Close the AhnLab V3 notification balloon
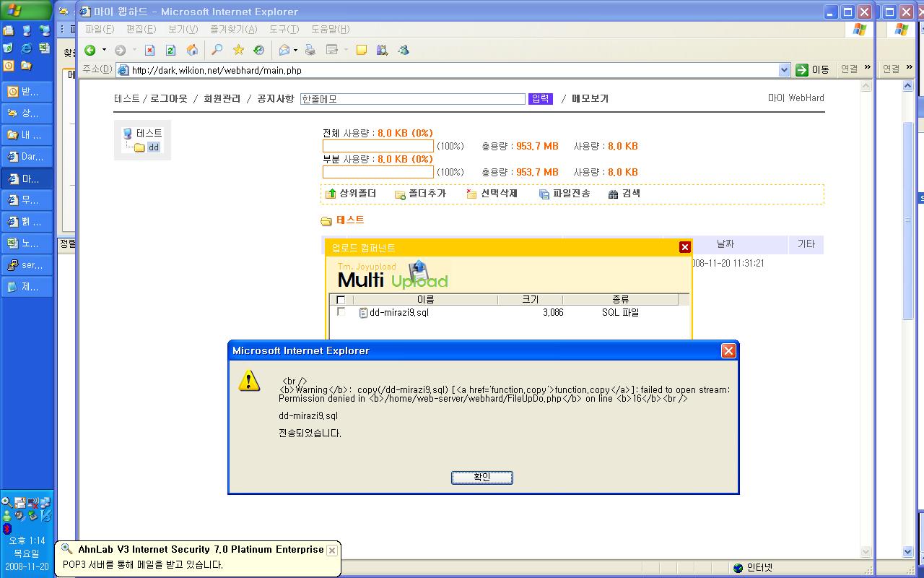This screenshot has height=578, width=924. tap(331, 551)
